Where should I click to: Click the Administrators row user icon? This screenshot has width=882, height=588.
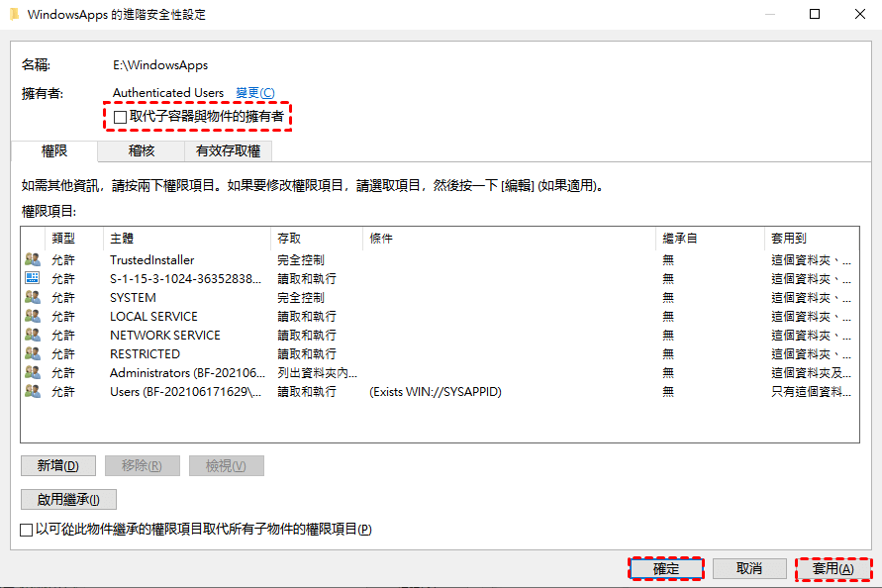[33, 372]
